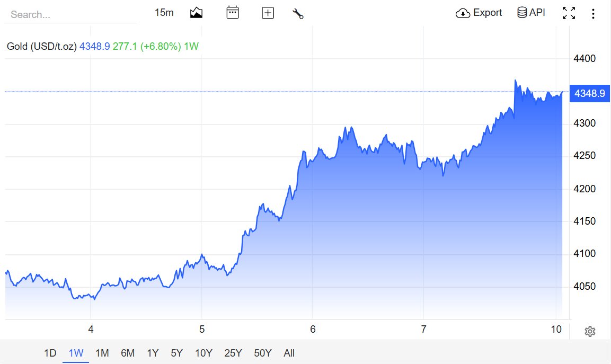The width and height of the screenshot is (611, 364).
Task: Show the 50Y time range
Action: click(263, 353)
